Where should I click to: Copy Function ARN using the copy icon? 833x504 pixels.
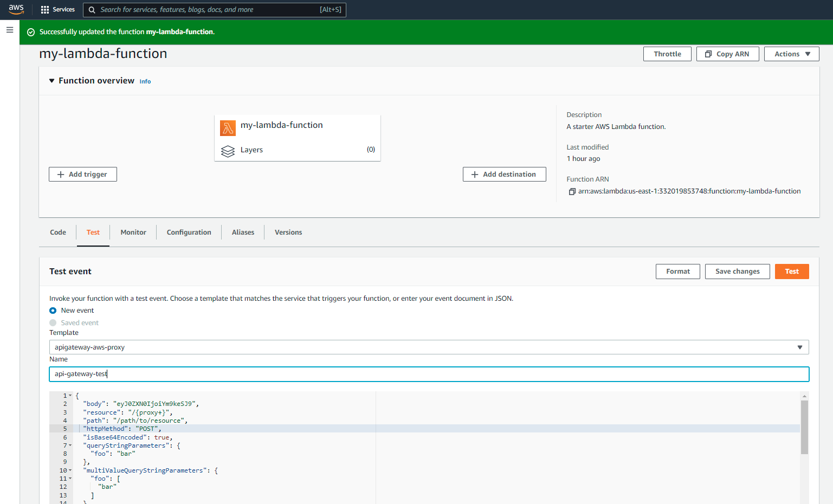pyautogui.click(x=572, y=191)
